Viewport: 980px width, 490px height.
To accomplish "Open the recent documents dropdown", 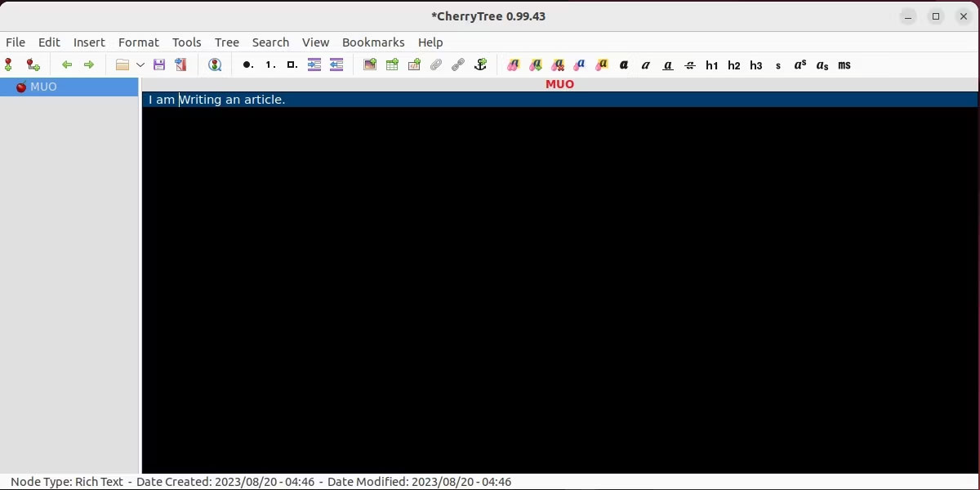I will tap(140, 65).
